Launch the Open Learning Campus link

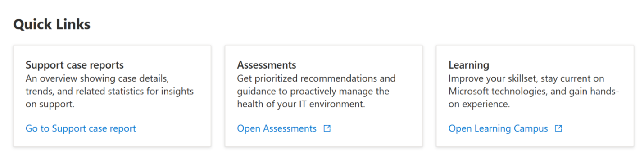pos(498,128)
